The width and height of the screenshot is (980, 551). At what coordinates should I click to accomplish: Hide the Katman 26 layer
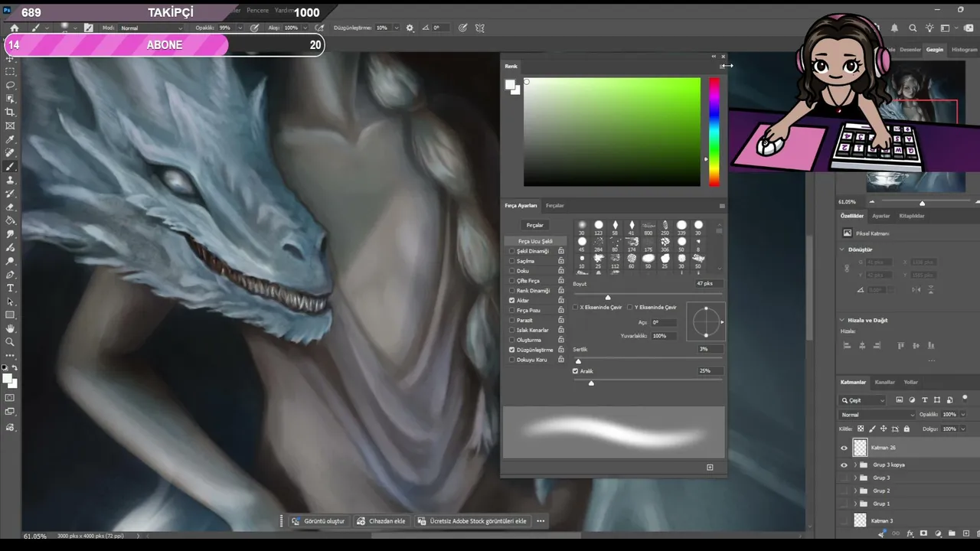[844, 448]
